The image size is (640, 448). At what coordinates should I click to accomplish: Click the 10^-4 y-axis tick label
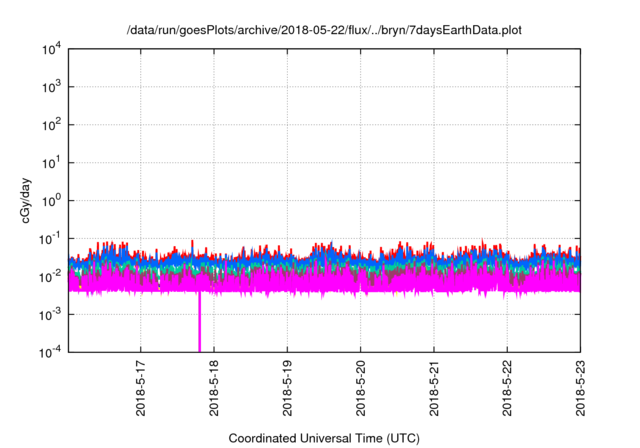(50, 352)
